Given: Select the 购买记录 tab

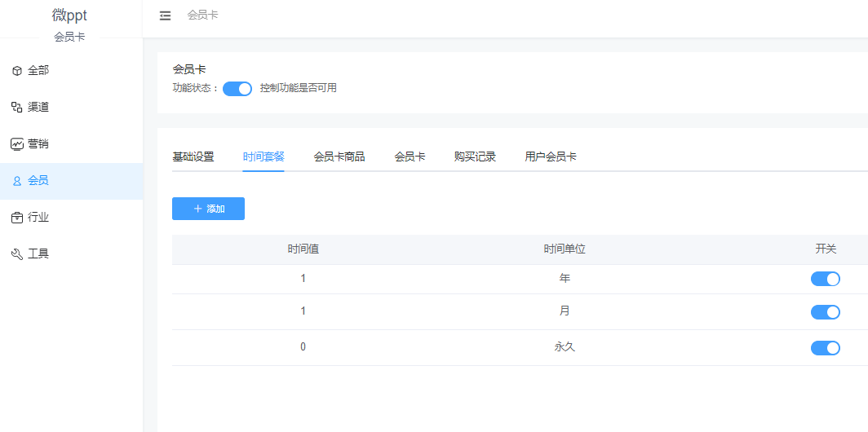Looking at the screenshot, I should click(x=475, y=156).
